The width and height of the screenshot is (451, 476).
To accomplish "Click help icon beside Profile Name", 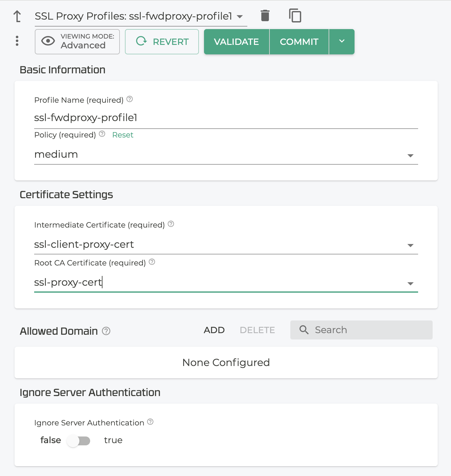I will pos(130,99).
